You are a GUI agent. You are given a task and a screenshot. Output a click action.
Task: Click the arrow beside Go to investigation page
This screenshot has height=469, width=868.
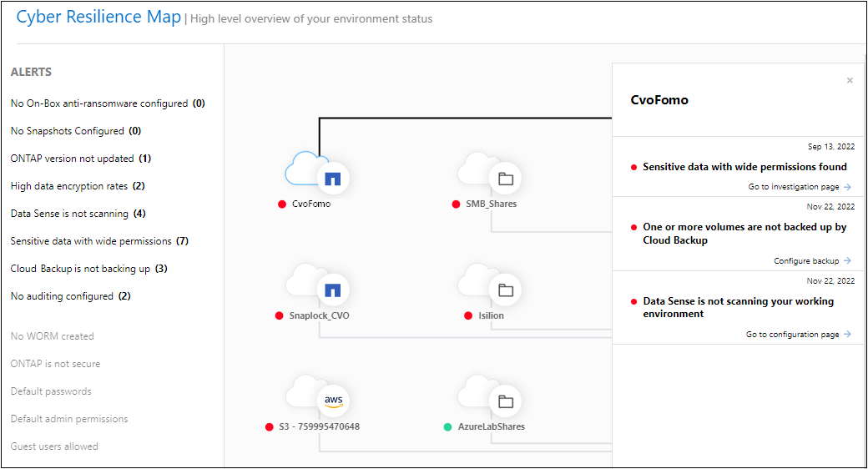click(x=847, y=187)
